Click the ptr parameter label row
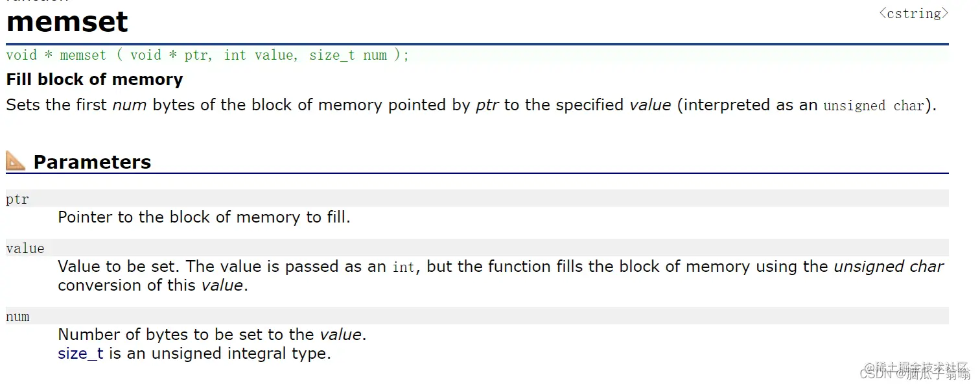 pyautogui.click(x=477, y=199)
